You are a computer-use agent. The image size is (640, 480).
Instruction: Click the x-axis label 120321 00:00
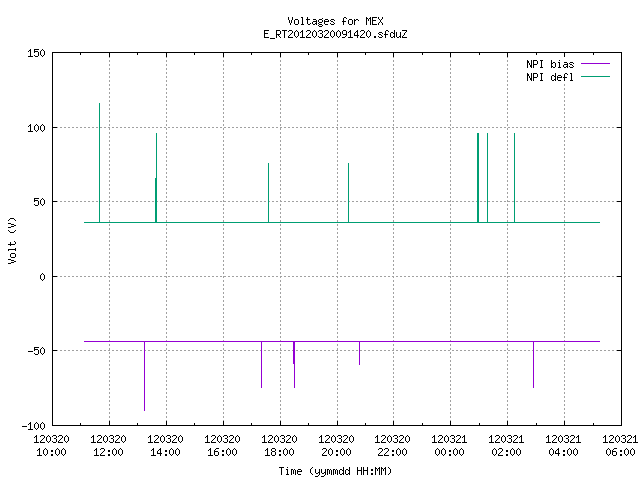pos(449,446)
